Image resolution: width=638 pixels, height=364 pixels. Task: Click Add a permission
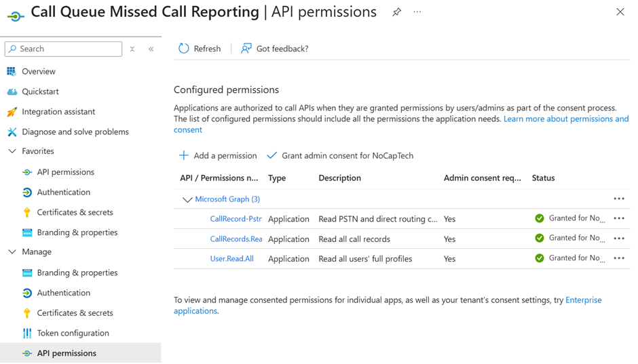point(218,155)
